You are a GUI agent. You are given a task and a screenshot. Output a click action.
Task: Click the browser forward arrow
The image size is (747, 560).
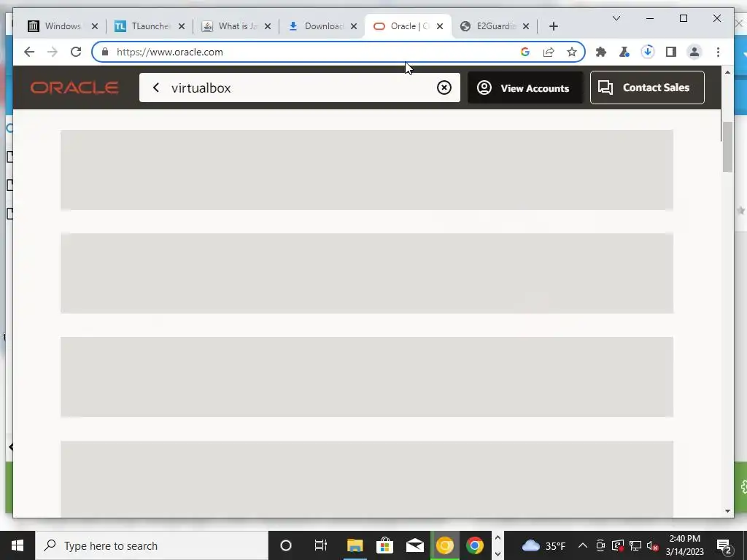click(x=53, y=52)
